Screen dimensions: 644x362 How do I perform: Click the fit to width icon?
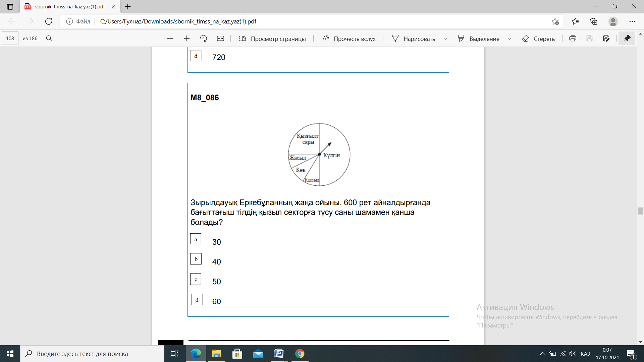click(x=220, y=39)
